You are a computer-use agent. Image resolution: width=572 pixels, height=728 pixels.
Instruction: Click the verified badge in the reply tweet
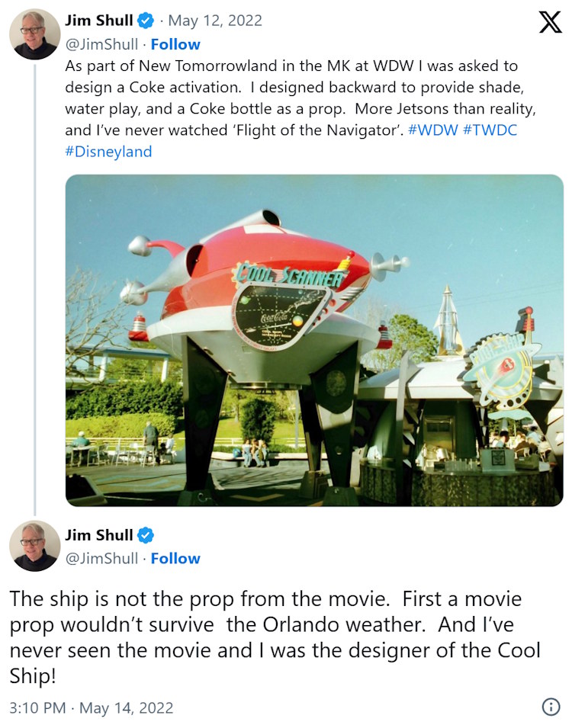click(145, 534)
